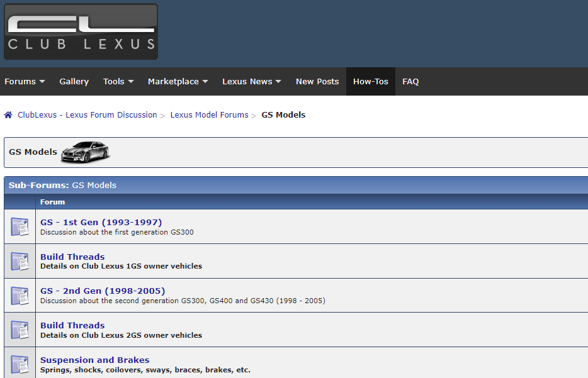Click the Forum column header
The height and width of the screenshot is (378, 588).
coord(52,202)
